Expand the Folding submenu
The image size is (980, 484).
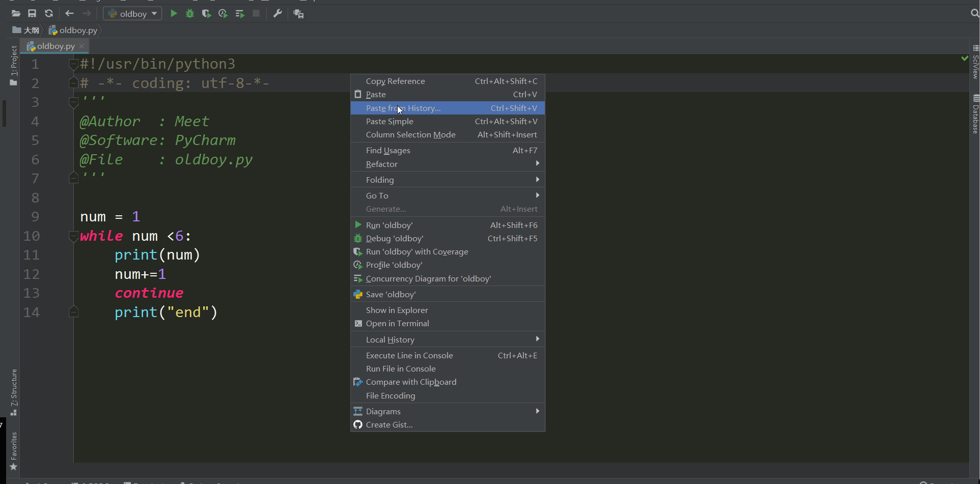click(x=447, y=180)
